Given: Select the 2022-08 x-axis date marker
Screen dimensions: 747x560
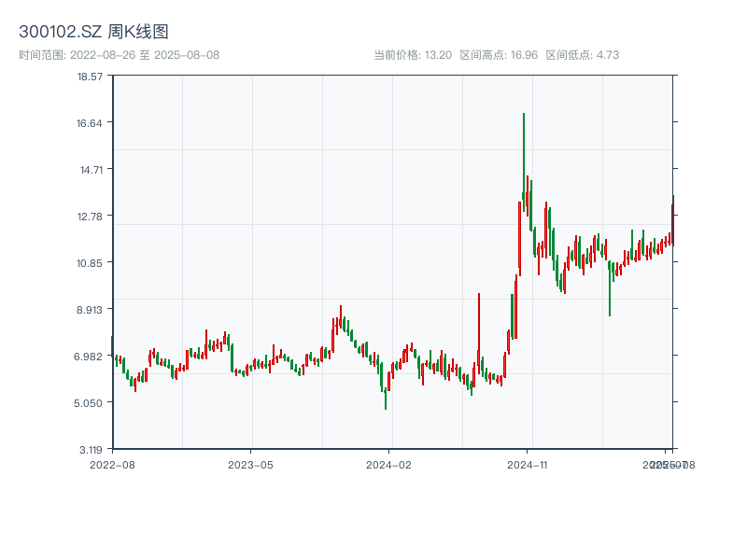Looking at the screenshot, I should coord(112,464).
